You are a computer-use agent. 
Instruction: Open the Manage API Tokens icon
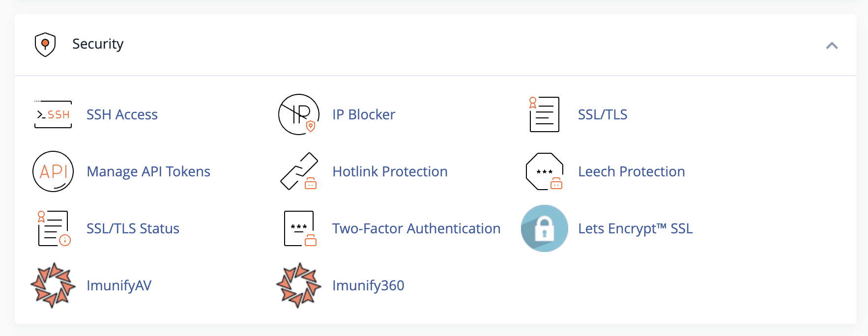[x=53, y=171]
